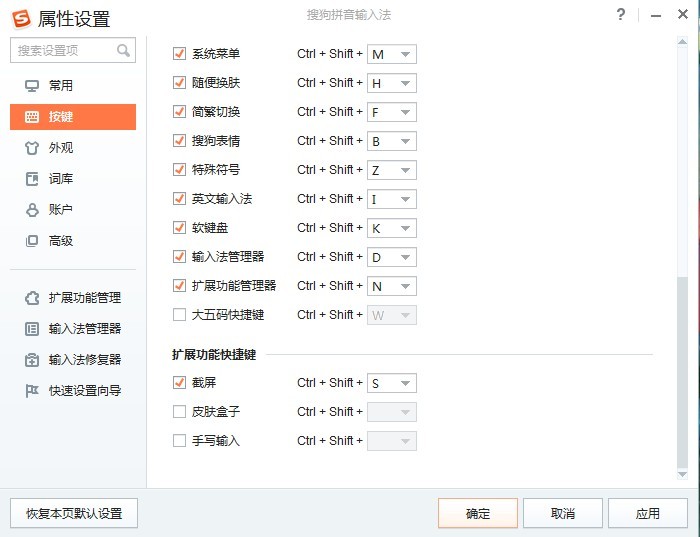The width and height of the screenshot is (700, 537).
Task: Uncheck the 系统菜单 shortcut checkbox
Action: click(179, 54)
